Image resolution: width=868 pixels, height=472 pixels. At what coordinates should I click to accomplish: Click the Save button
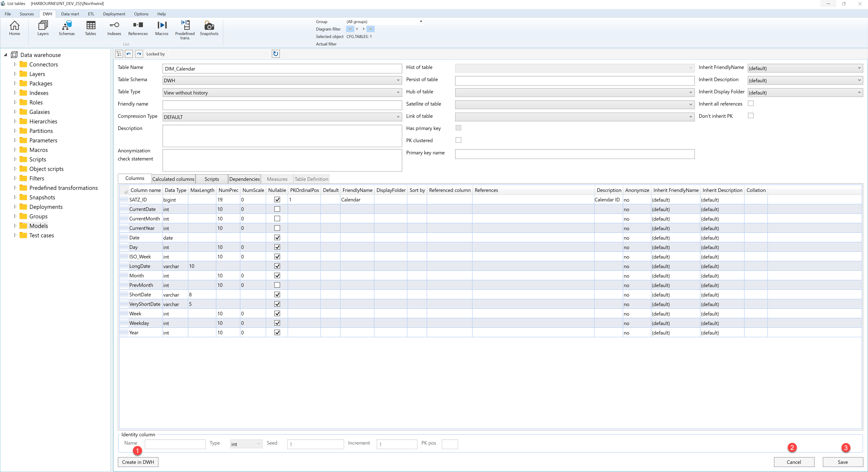click(x=843, y=462)
